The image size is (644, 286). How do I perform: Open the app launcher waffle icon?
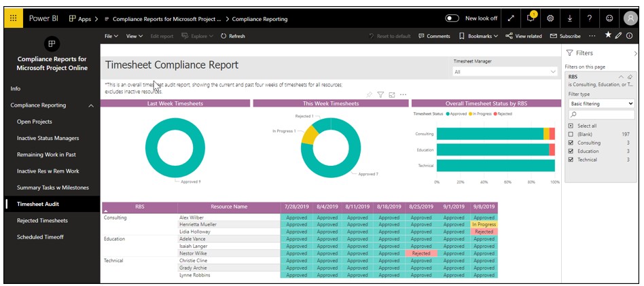pos(14,18)
